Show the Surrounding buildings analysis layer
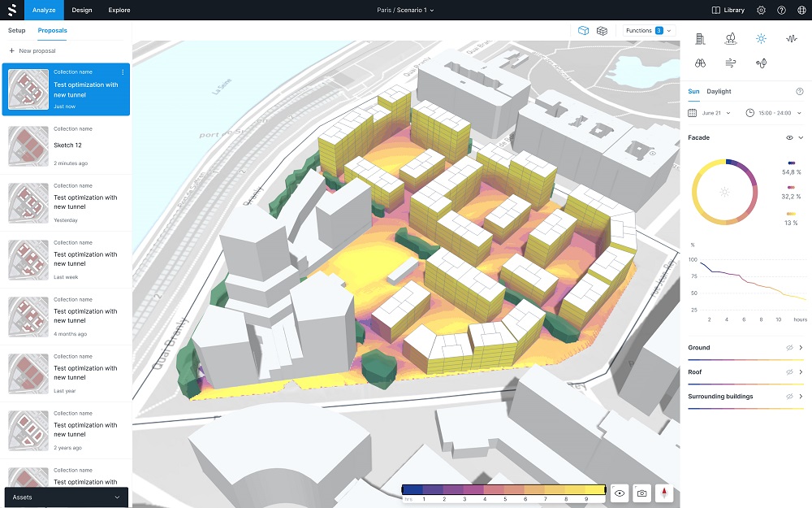This screenshot has width=812, height=508. (789, 397)
